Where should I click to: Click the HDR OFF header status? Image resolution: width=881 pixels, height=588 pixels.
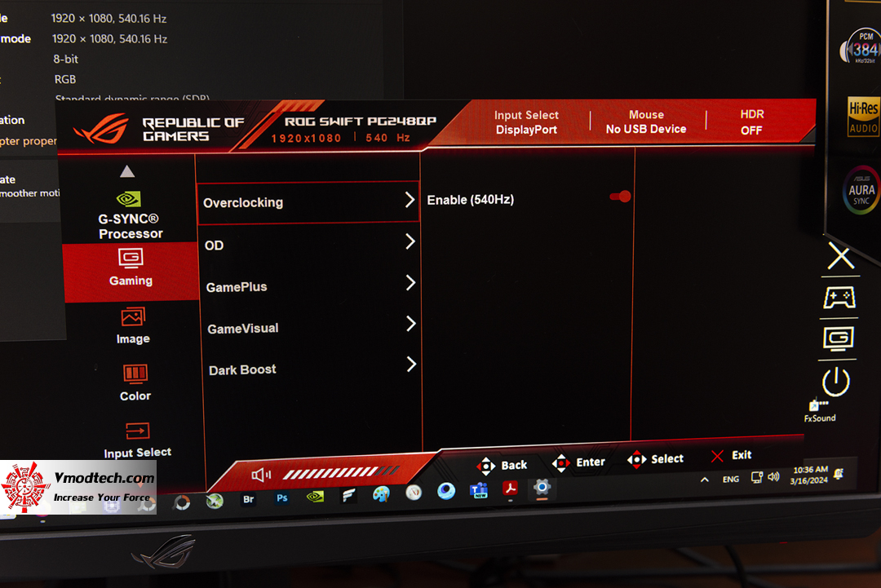(x=752, y=122)
